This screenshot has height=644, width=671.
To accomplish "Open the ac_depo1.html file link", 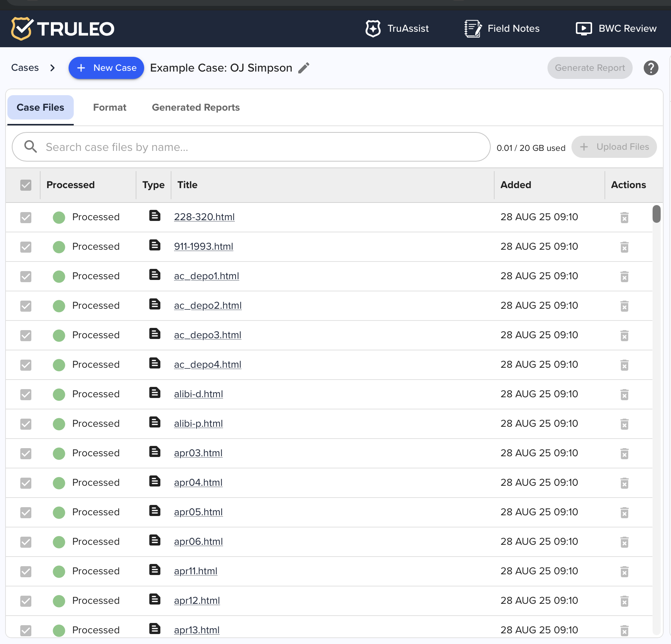I will pyautogui.click(x=206, y=276).
